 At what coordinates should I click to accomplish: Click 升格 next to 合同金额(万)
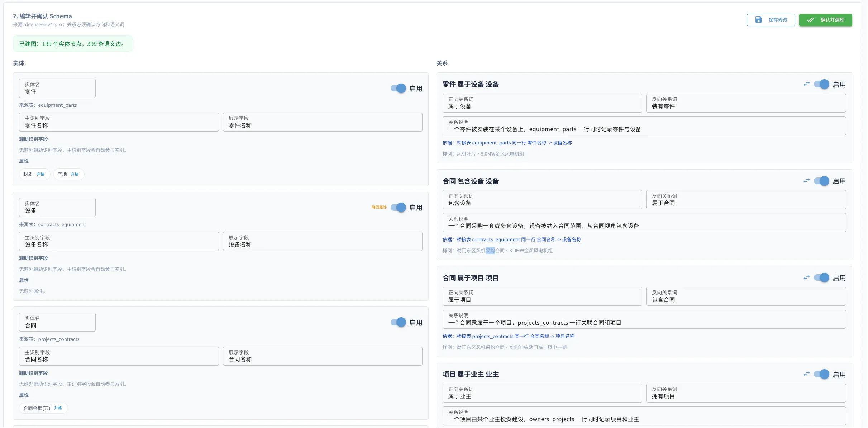(58, 408)
